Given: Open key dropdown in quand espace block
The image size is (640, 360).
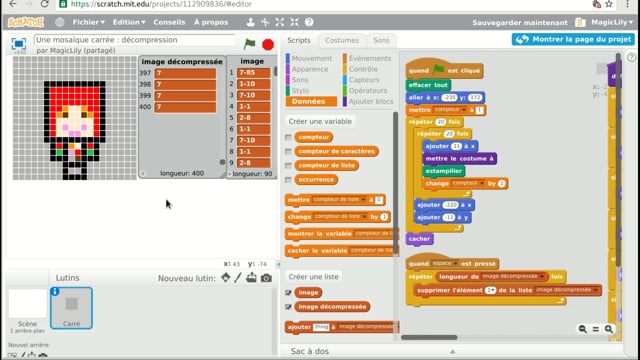Looking at the screenshot, I should (x=455, y=263).
